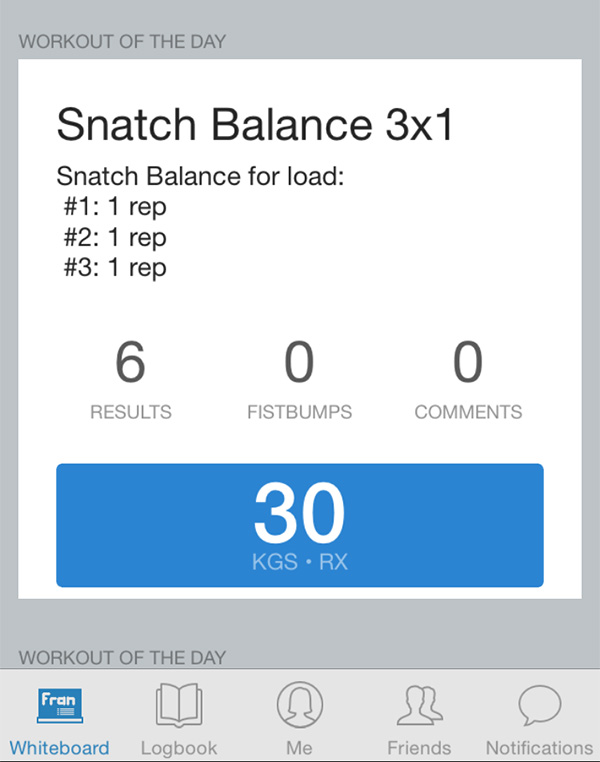
Task: Tap the blue 30 KGS RX result button
Action: coord(300,525)
